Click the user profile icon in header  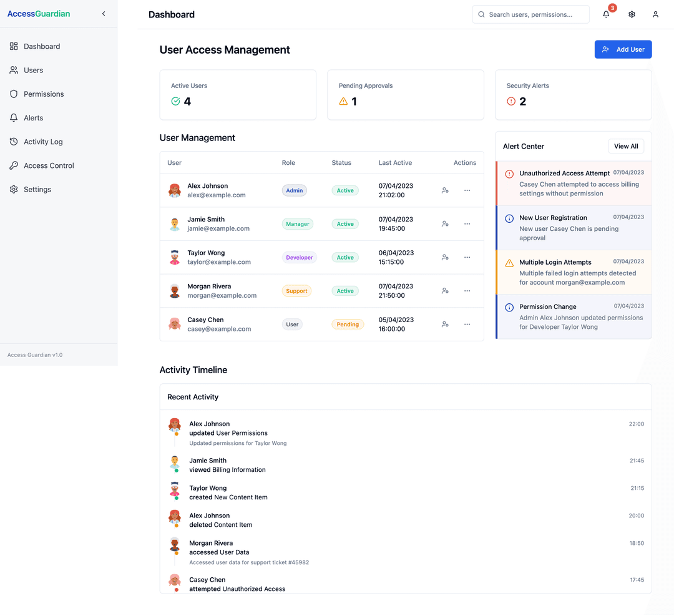click(x=655, y=14)
